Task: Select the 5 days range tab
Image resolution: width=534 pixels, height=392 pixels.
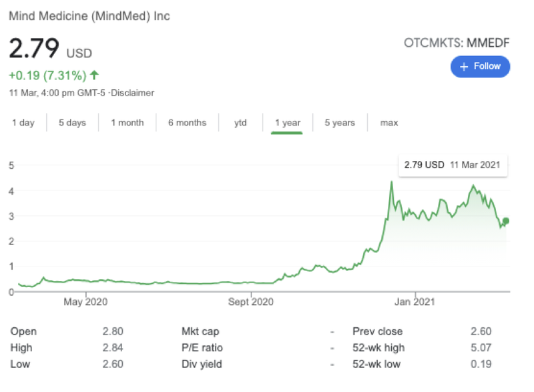Action: tap(72, 123)
